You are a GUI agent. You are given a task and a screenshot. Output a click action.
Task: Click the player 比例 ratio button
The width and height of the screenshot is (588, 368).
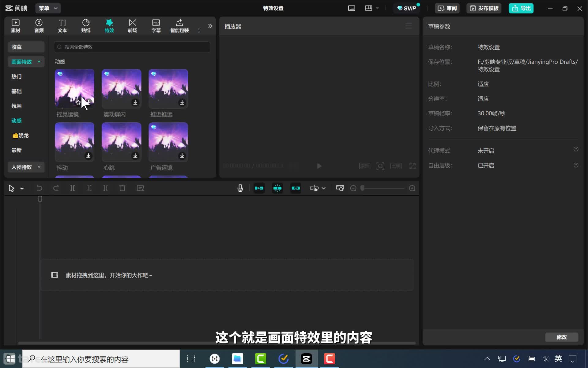click(396, 166)
